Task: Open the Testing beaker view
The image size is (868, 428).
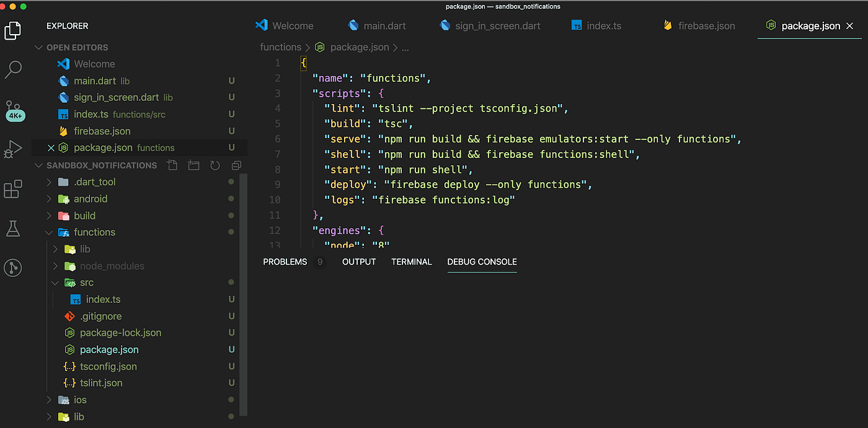Action: pyautogui.click(x=13, y=229)
